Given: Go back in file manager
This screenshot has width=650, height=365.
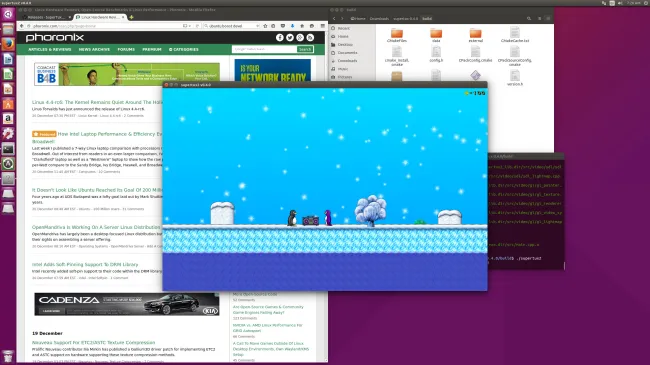Looking at the screenshot, I should 334,19.
